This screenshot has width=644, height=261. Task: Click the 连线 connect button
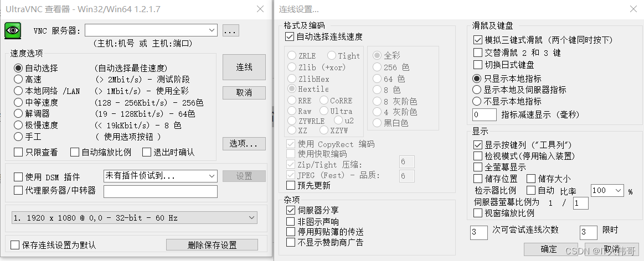[x=244, y=67]
